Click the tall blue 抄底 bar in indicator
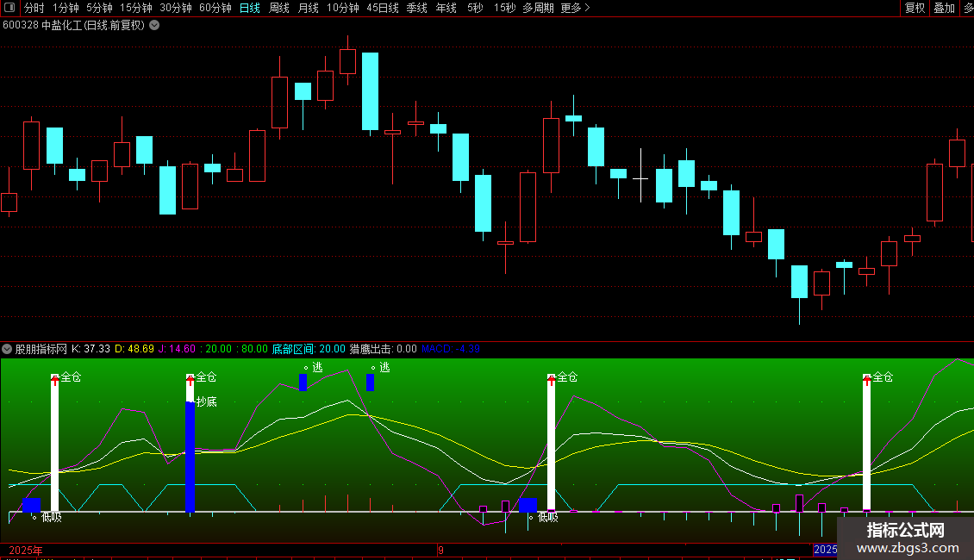This screenshot has width=974, height=560. tap(190, 457)
